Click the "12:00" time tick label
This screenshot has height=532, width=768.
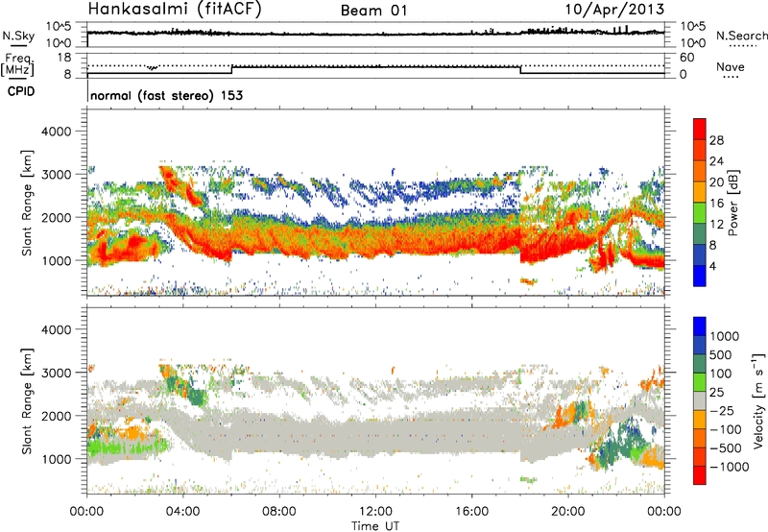pos(375,512)
